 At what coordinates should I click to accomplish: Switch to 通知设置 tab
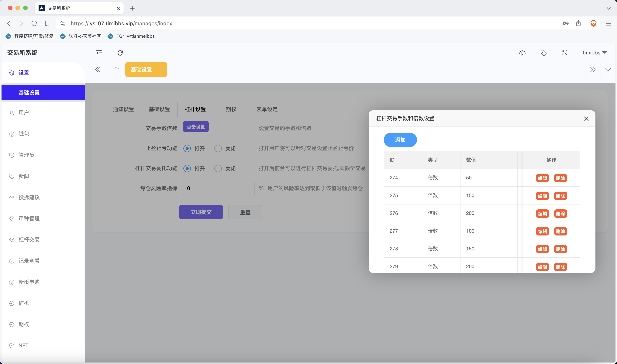pos(123,109)
